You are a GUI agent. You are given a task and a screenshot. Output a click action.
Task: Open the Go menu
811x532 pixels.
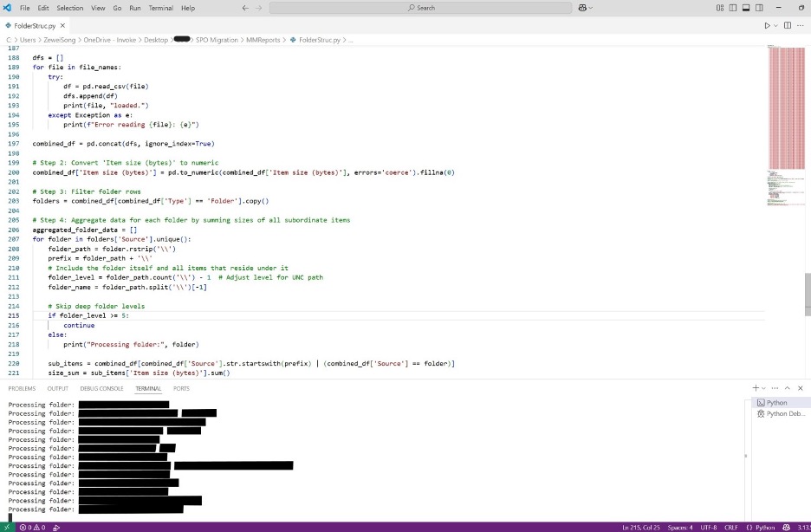coord(117,8)
